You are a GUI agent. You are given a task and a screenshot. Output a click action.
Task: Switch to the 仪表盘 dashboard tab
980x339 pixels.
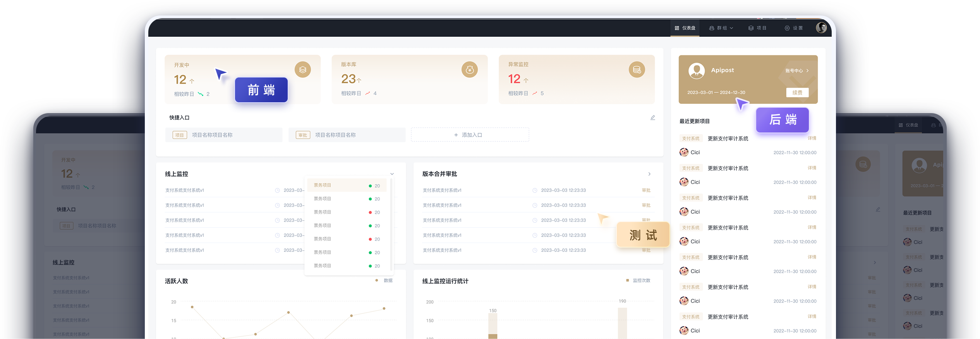click(685, 28)
